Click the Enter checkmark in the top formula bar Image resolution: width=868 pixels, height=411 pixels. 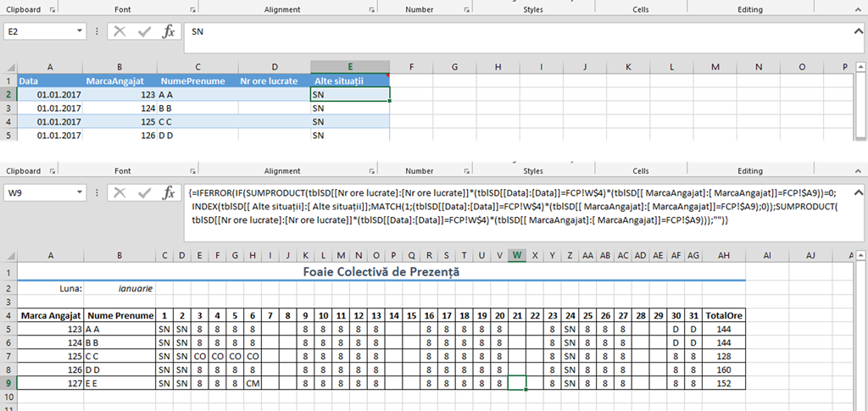pos(144,31)
